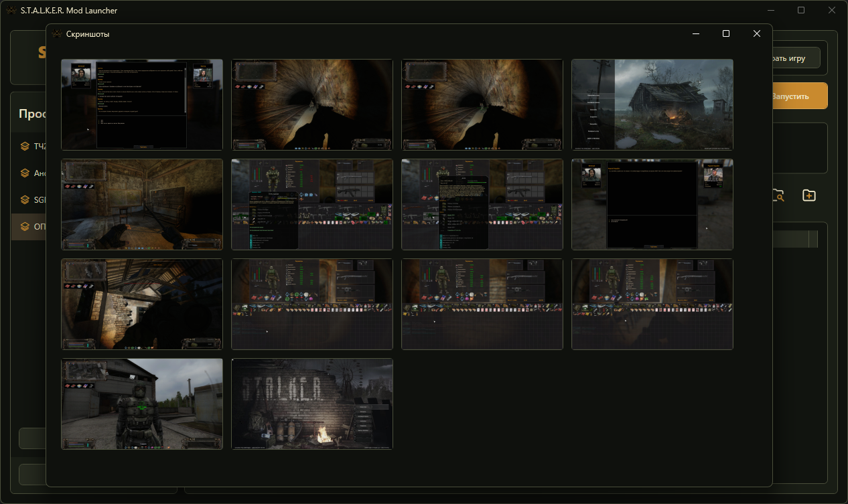This screenshot has height=504, width=848.
Task: Click layers icon beside Ано sidebar entry
Action: coord(25,173)
